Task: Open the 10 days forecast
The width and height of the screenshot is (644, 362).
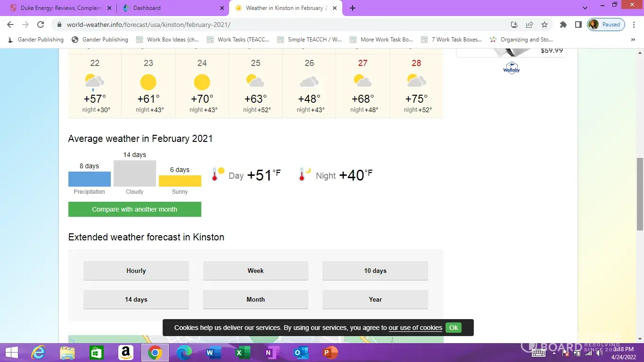Action: click(375, 271)
